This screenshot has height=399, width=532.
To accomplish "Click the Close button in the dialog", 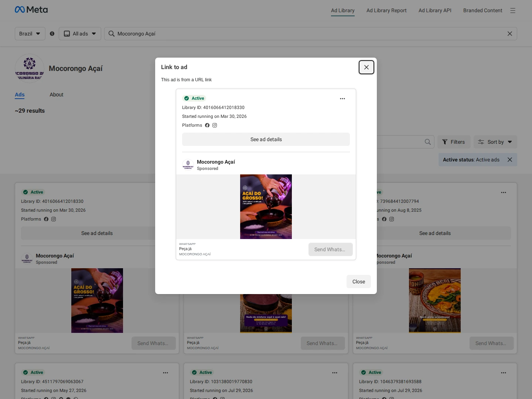I will pos(359,282).
